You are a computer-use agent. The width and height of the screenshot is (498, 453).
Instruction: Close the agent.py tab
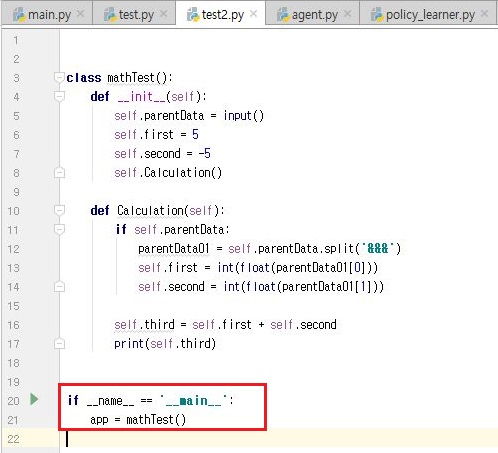tap(347, 14)
